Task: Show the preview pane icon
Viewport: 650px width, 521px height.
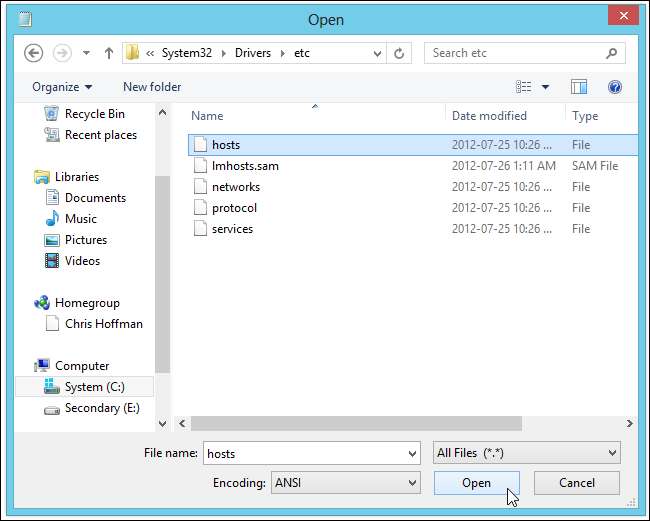Action: [x=578, y=87]
